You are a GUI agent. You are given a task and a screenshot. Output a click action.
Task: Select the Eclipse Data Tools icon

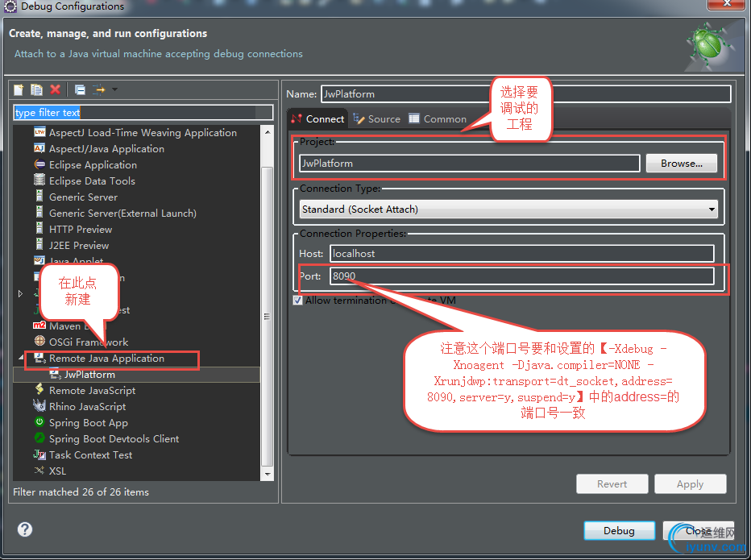click(x=39, y=180)
